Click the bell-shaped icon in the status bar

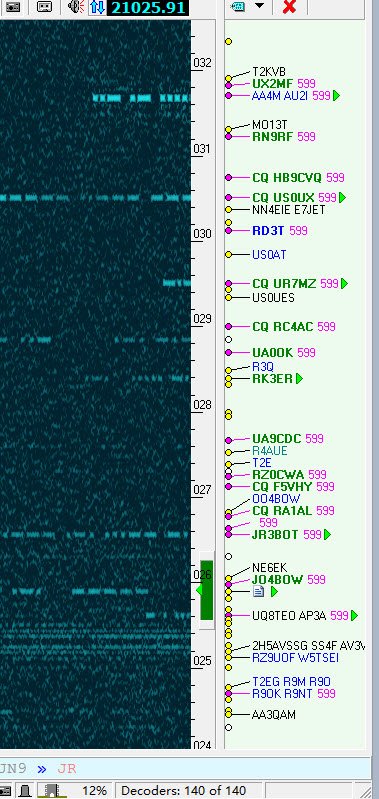point(25,791)
